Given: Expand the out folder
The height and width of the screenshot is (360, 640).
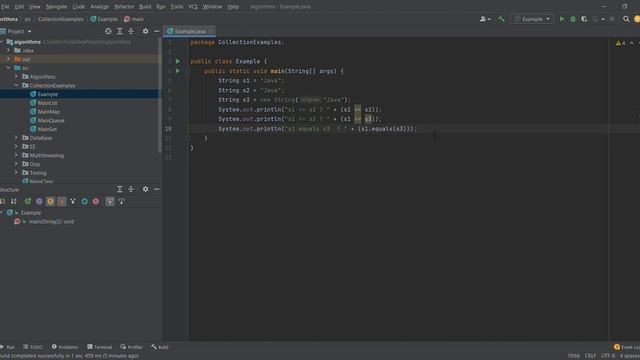Looking at the screenshot, I should tap(8, 59).
